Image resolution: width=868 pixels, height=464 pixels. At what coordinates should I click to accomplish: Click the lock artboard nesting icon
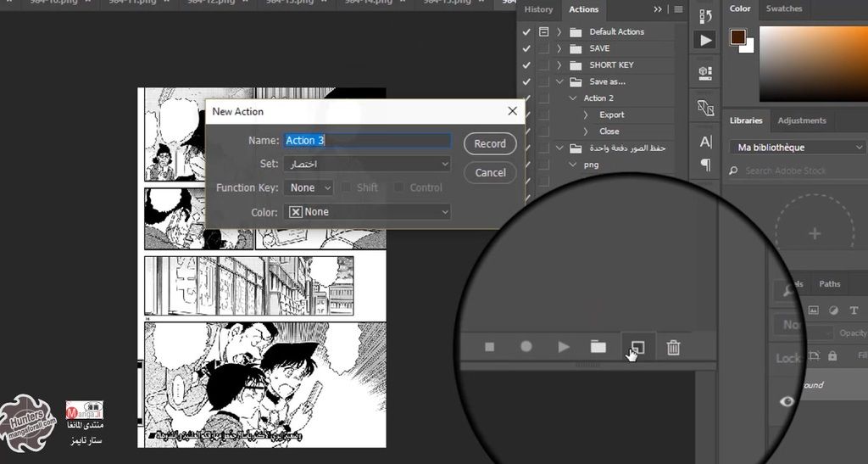813,356
